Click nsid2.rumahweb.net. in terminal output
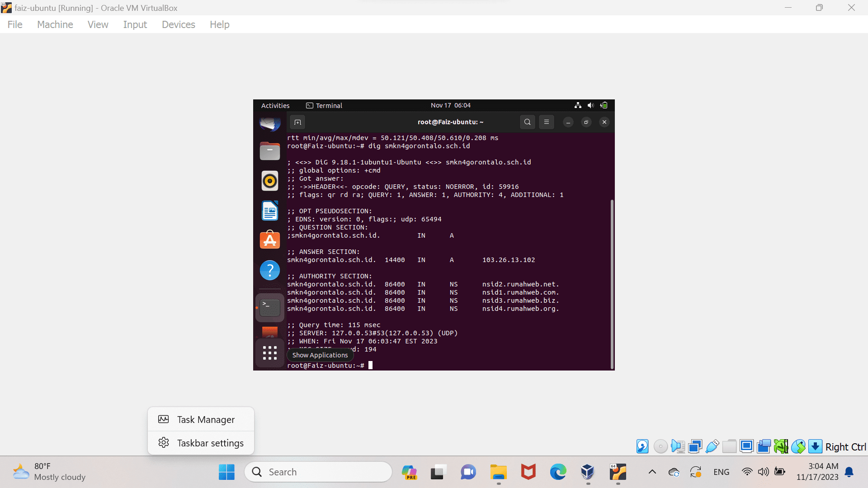 520,284
